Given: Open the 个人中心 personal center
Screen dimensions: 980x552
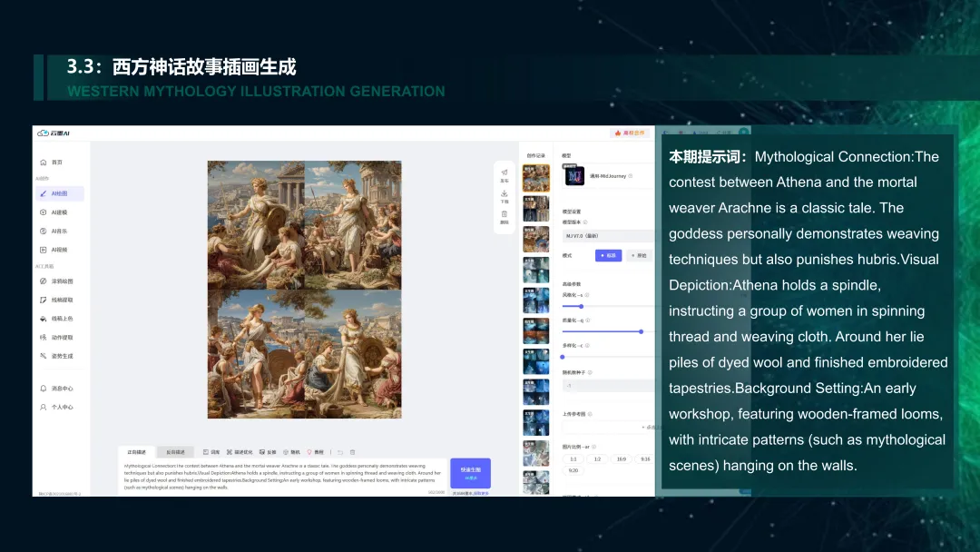Looking at the screenshot, I should 56,407.
